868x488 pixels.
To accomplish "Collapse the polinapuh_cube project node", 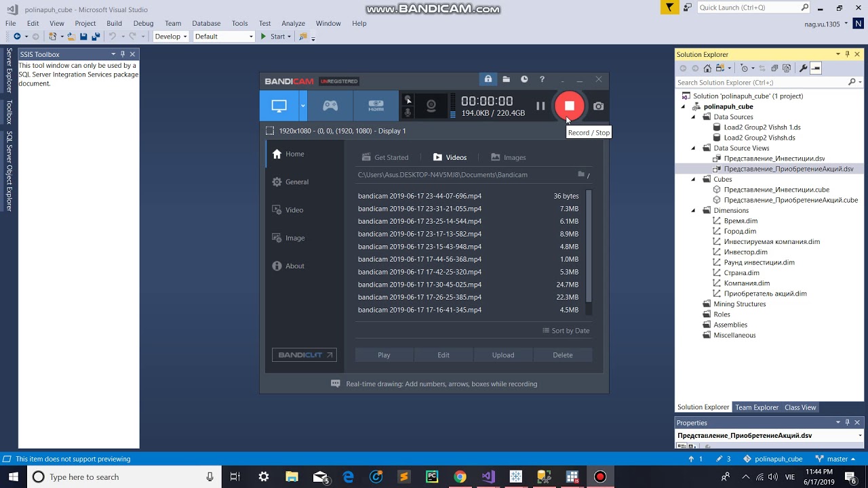I will [683, 107].
